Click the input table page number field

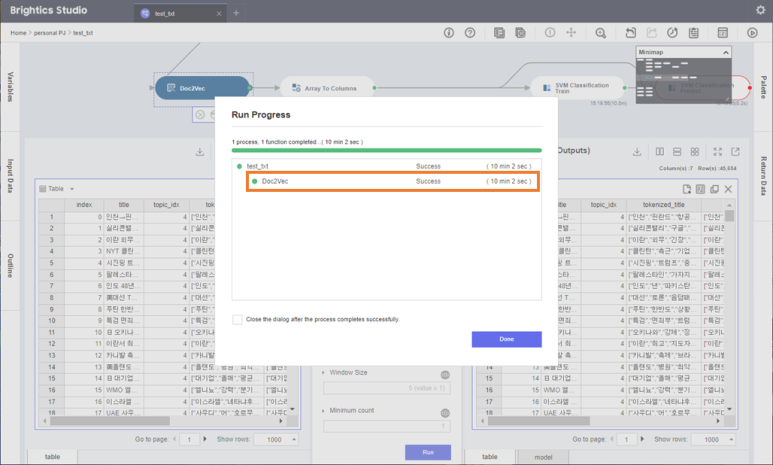coord(189,439)
